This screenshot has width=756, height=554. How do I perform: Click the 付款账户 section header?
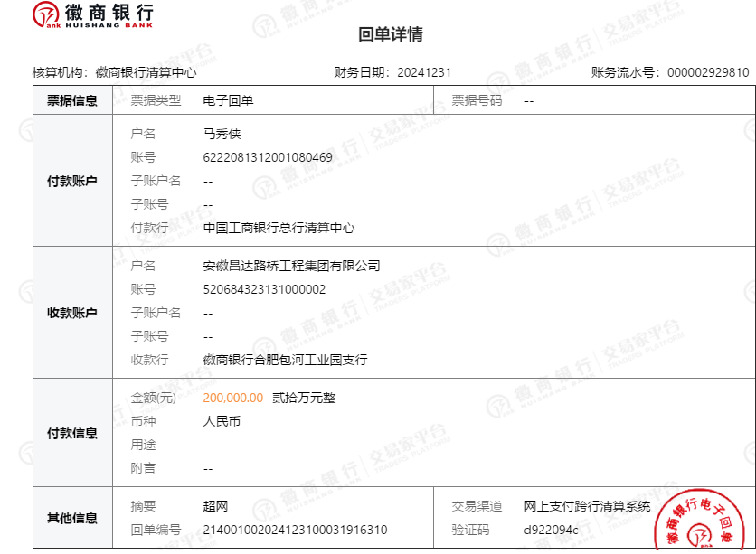click(72, 181)
